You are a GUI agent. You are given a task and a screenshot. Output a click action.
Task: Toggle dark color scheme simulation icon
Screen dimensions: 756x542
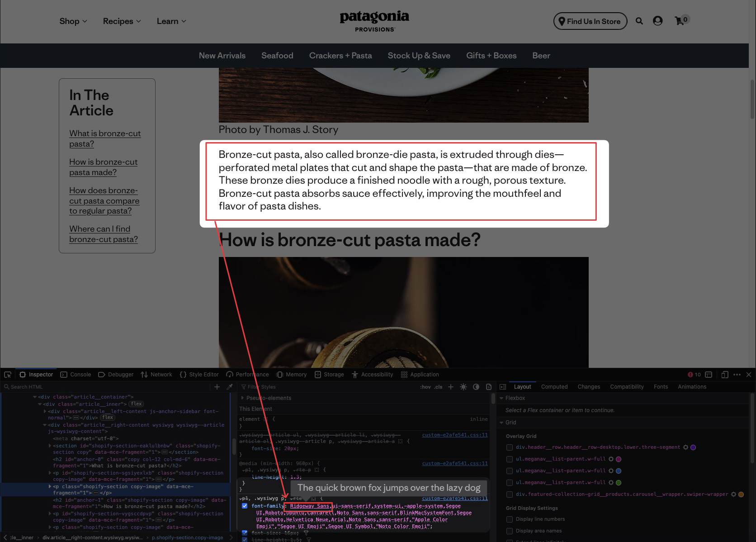click(476, 387)
